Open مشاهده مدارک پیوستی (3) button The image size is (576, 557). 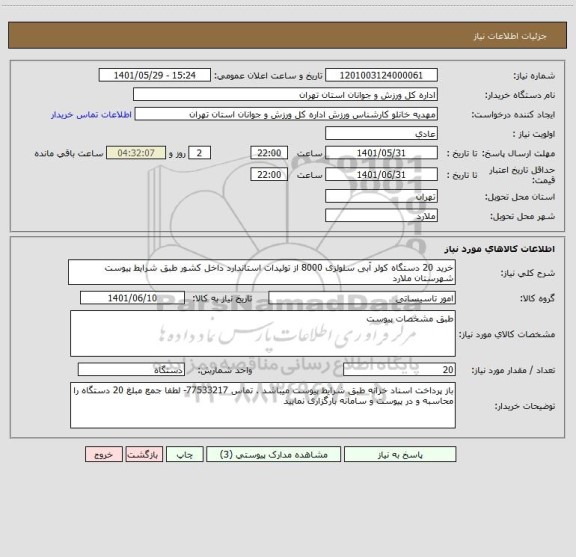(x=273, y=454)
